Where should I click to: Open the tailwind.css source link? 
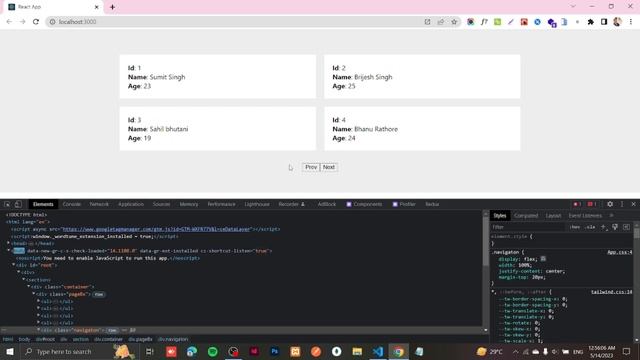click(x=611, y=292)
